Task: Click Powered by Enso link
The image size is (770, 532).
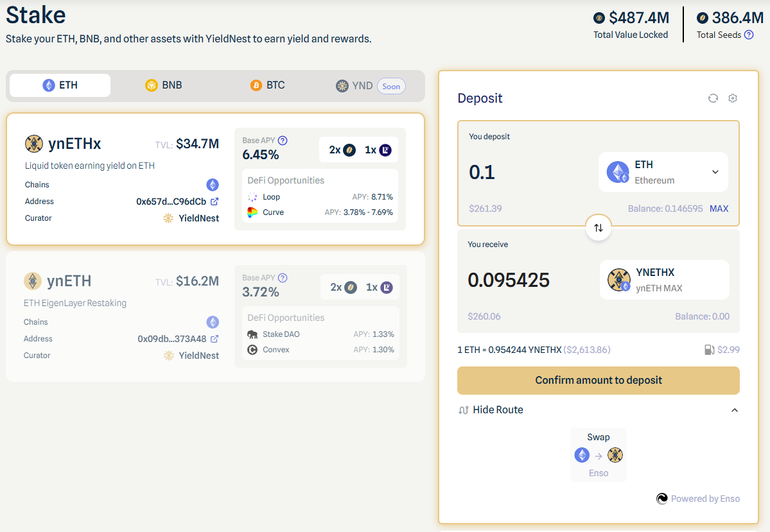Action: click(x=698, y=499)
